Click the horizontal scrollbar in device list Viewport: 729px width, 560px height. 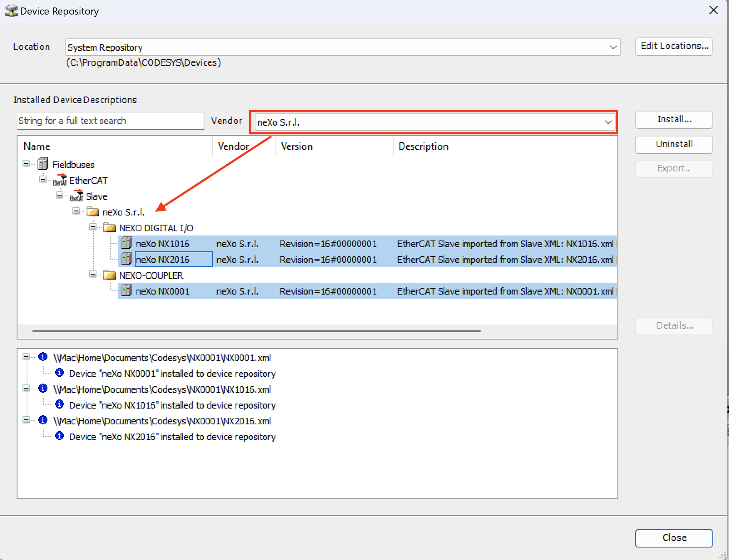[x=256, y=331]
